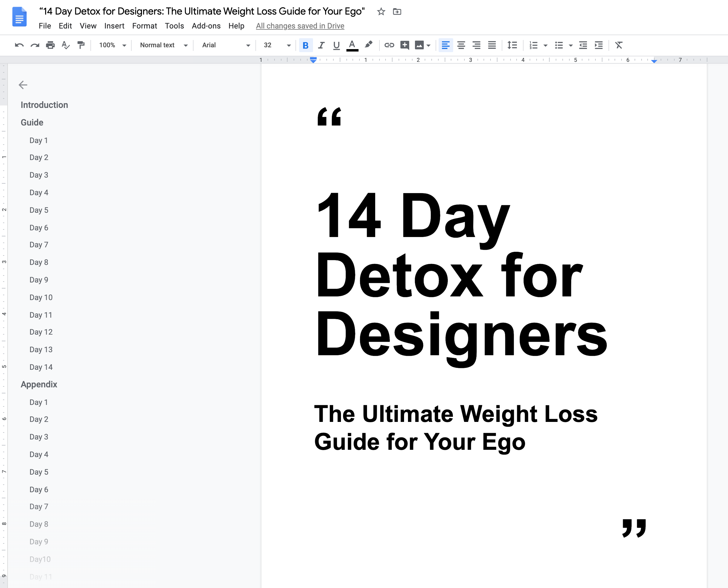
Task: Star this document
Action: 381,12
